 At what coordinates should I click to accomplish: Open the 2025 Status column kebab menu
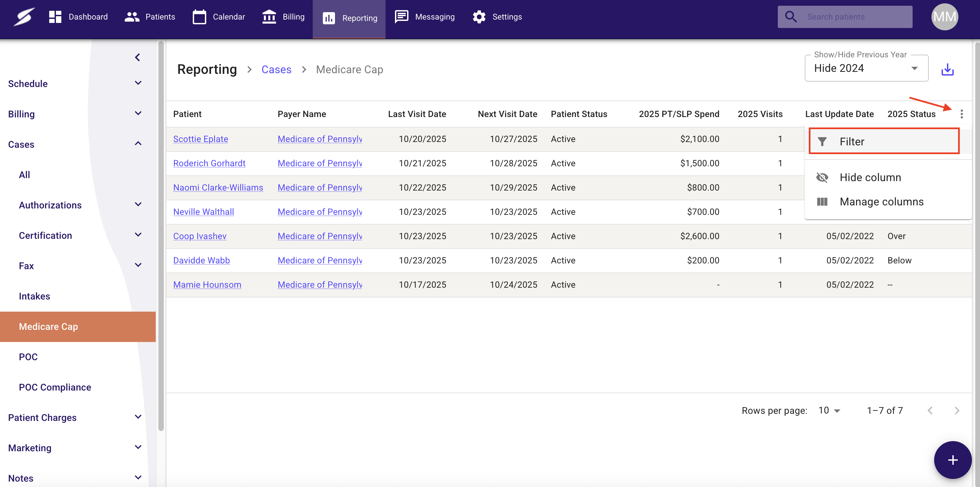(x=961, y=114)
